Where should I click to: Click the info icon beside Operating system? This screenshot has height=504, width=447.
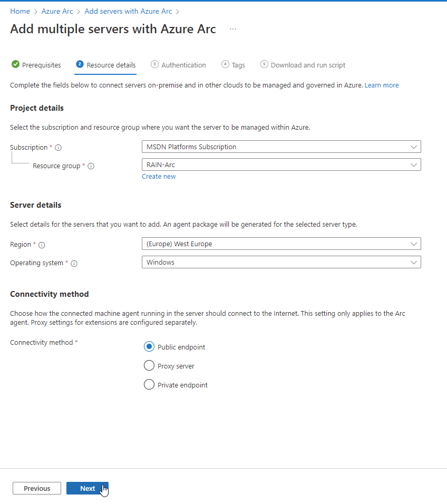point(74,264)
